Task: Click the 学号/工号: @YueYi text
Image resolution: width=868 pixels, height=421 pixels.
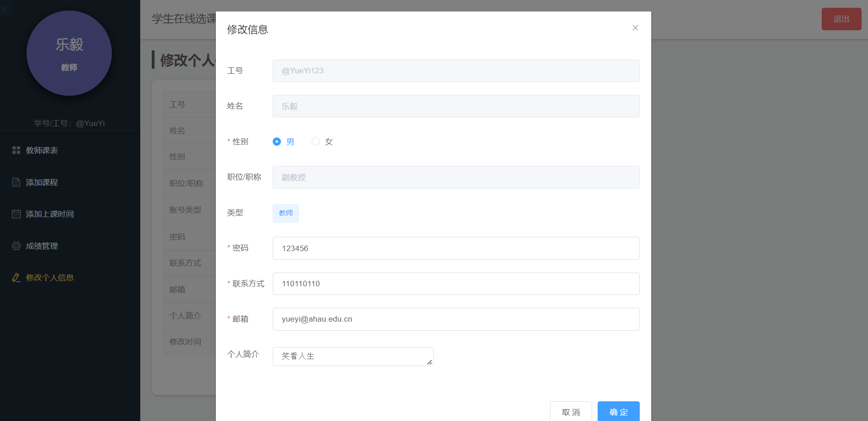Action: 69,123
